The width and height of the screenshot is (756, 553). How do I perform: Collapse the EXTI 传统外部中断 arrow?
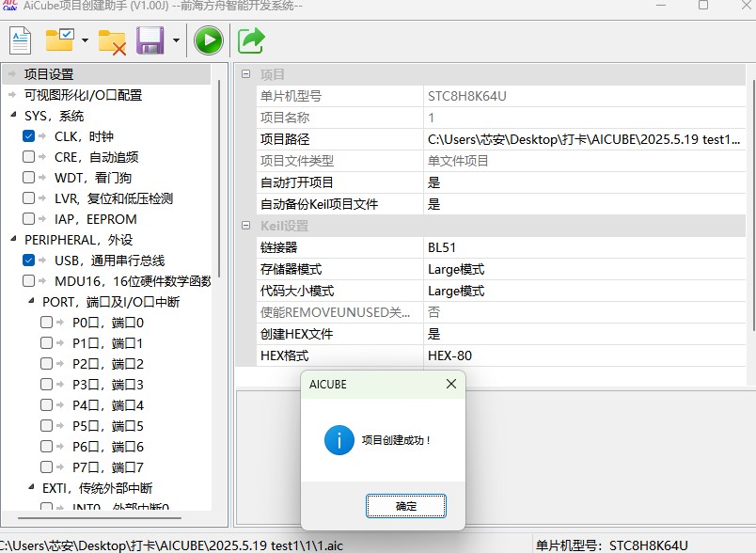[x=31, y=487]
